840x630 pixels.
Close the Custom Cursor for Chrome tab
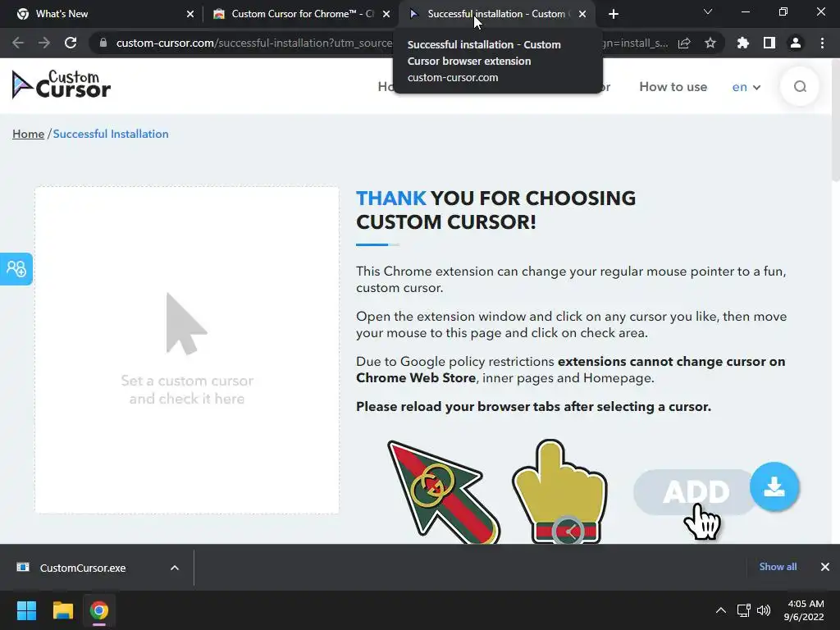(386, 14)
